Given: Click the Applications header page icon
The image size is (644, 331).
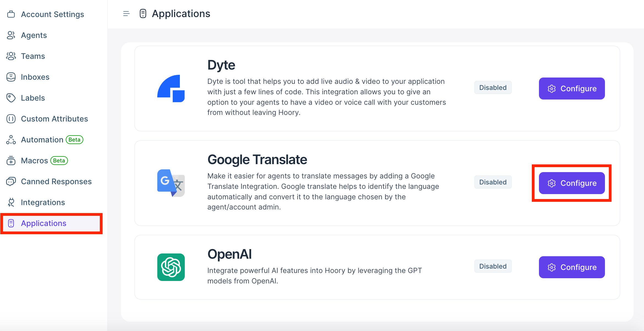Looking at the screenshot, I should pyautogui.click(x=143, y=13).
